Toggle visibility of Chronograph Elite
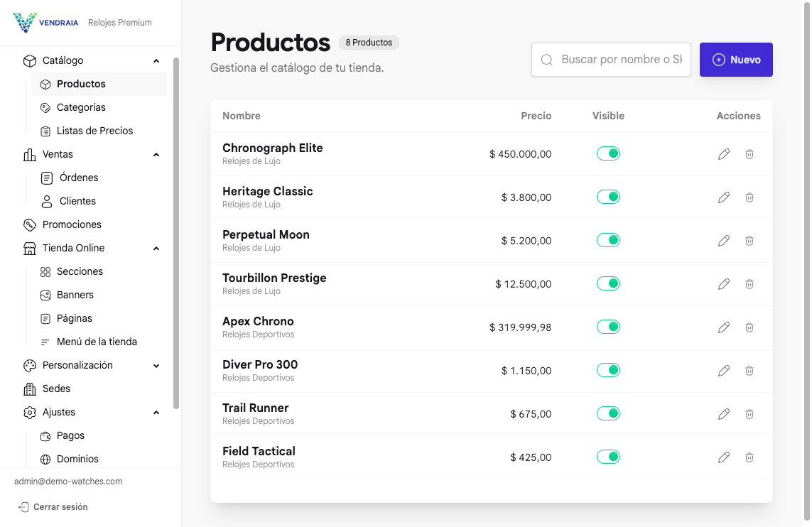The width and height of the screenshot is (812, 527). [x=608, y=153]
